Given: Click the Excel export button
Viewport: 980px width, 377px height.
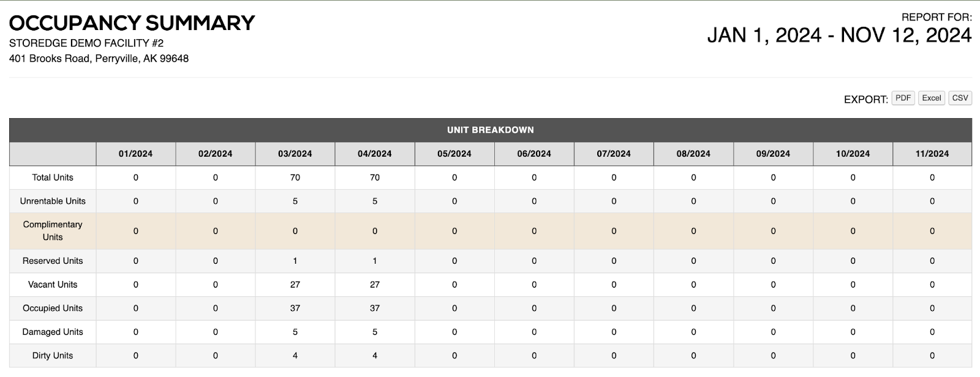Looking at the screenshot, I should pos(931,98).
